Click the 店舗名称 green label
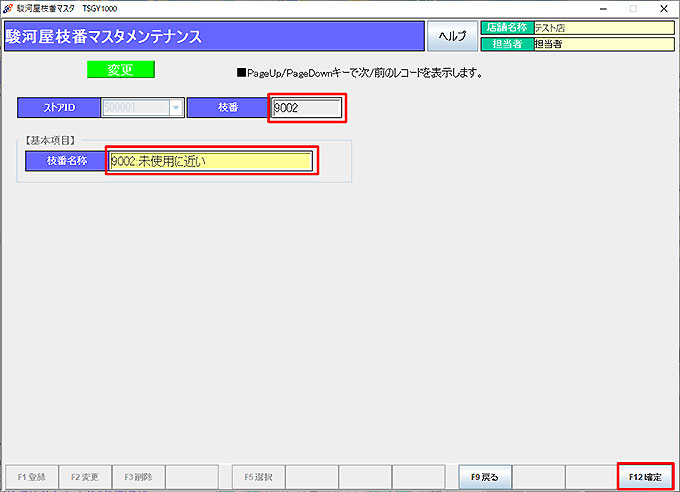Image resolution: width=680 pixels, height=492 pixels. point(507,28)
